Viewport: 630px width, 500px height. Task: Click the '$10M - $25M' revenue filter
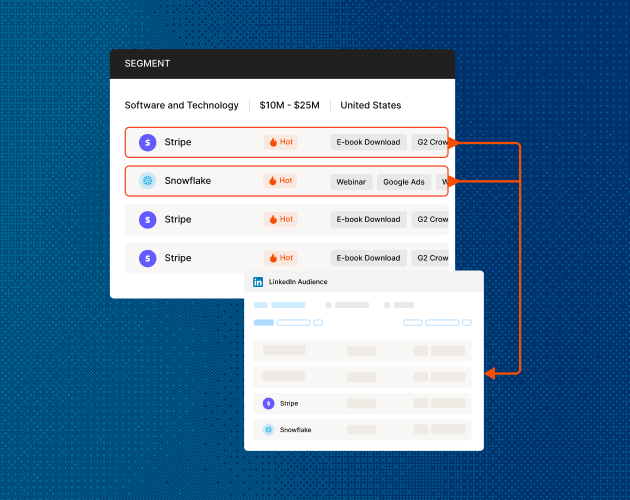pos(290,105)
